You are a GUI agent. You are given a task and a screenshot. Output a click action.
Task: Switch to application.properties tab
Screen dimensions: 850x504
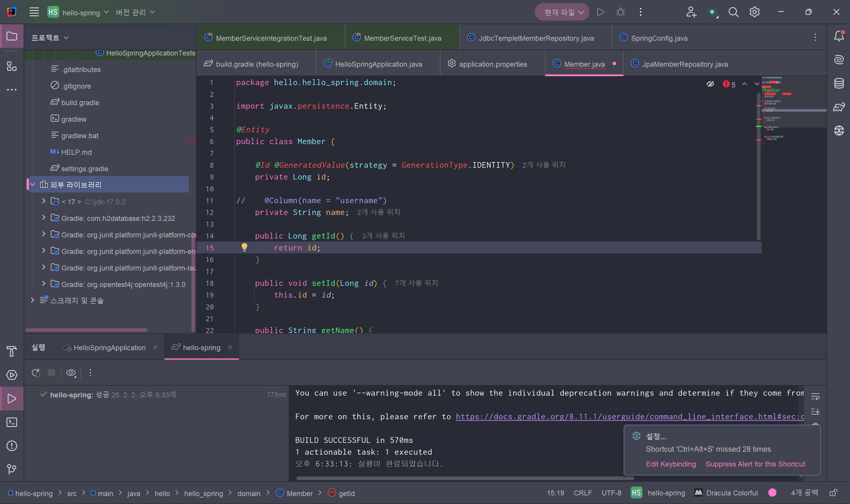point(492,64)
